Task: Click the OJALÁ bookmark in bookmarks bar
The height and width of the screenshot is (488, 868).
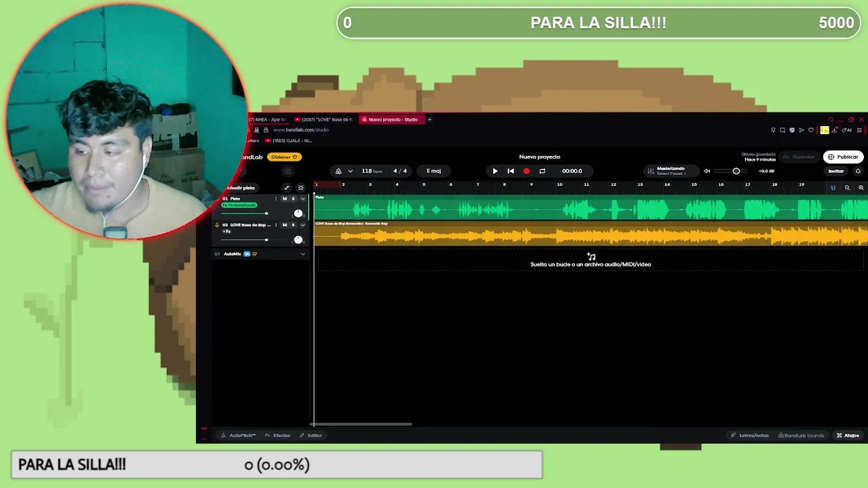Action: coord(289,140)
